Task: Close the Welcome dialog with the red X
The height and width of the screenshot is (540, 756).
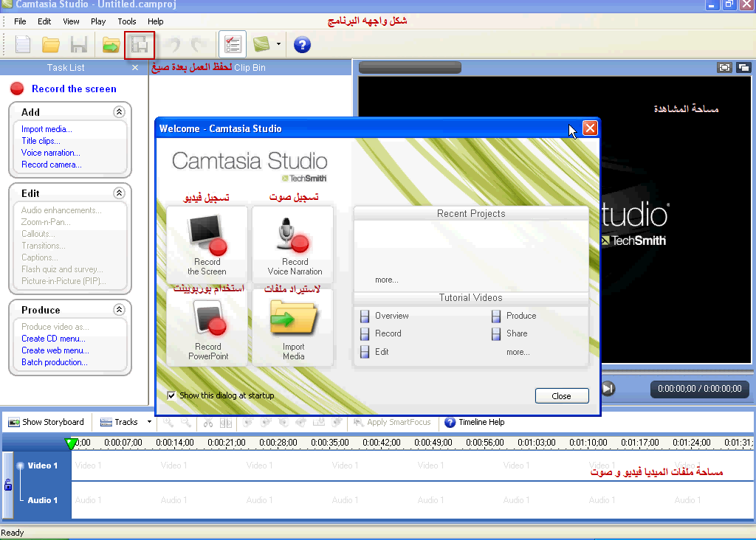Action: point(590,128)
